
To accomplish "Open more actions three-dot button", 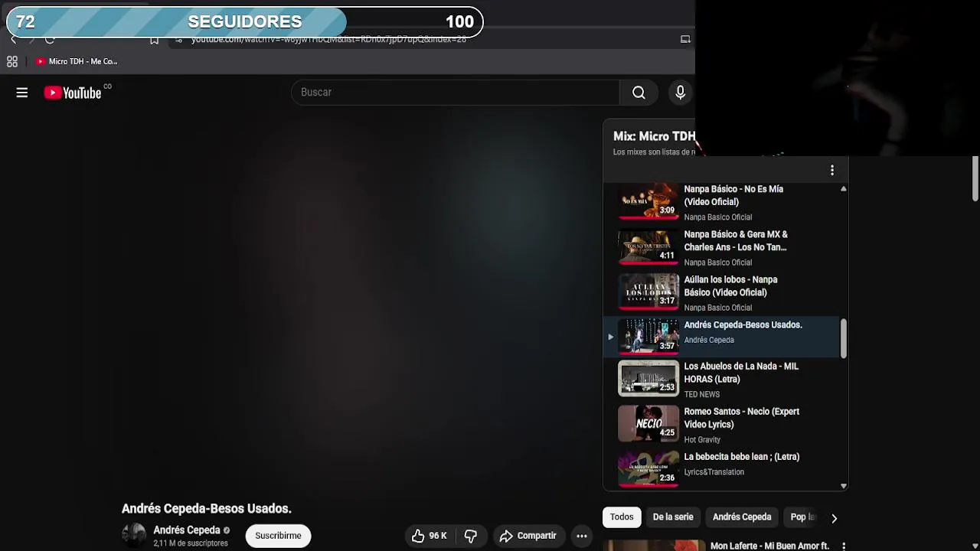I will [582, 536].
